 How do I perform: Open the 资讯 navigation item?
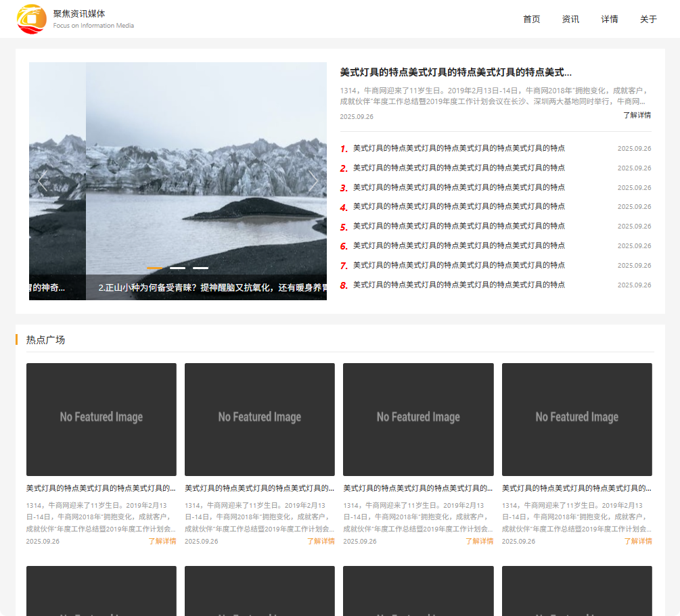pyautogui.click(x=570, y=19)
